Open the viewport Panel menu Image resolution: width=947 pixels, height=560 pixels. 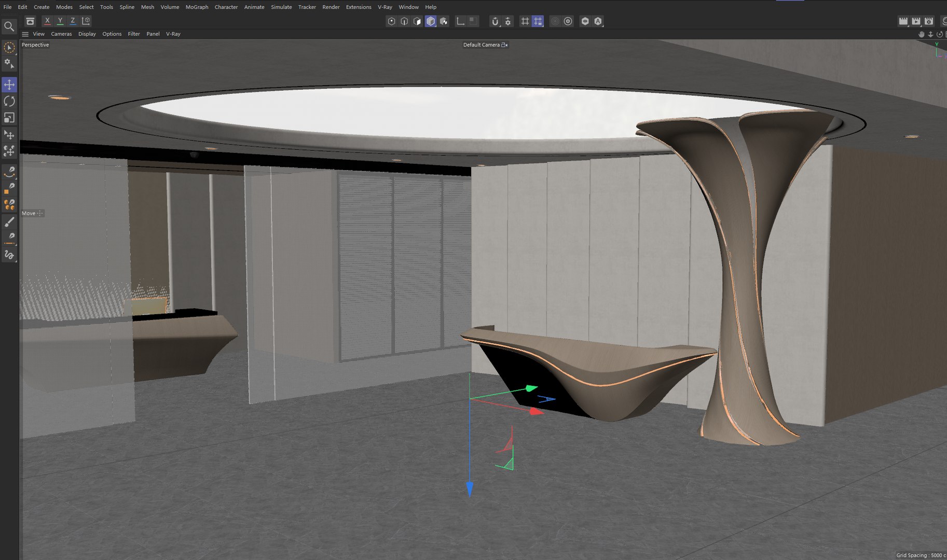point(153,34)
